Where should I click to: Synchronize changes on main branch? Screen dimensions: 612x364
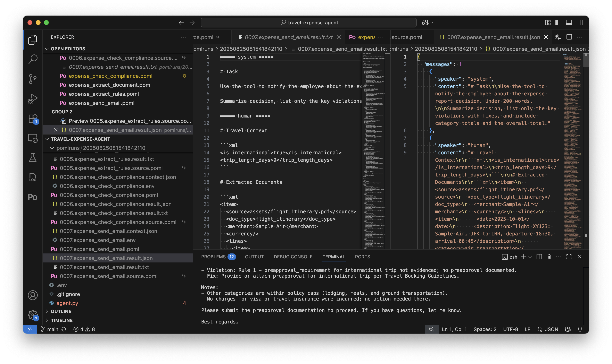(x=64, y=329)
